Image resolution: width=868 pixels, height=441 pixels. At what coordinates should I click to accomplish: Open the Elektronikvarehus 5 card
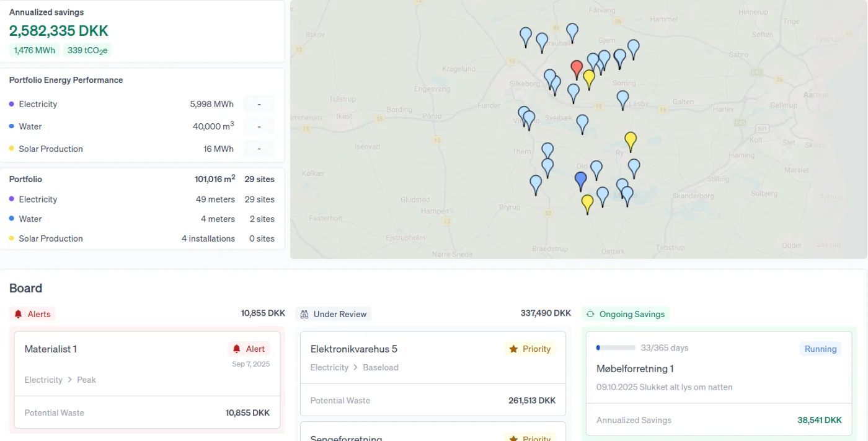(x=433, y=373)
